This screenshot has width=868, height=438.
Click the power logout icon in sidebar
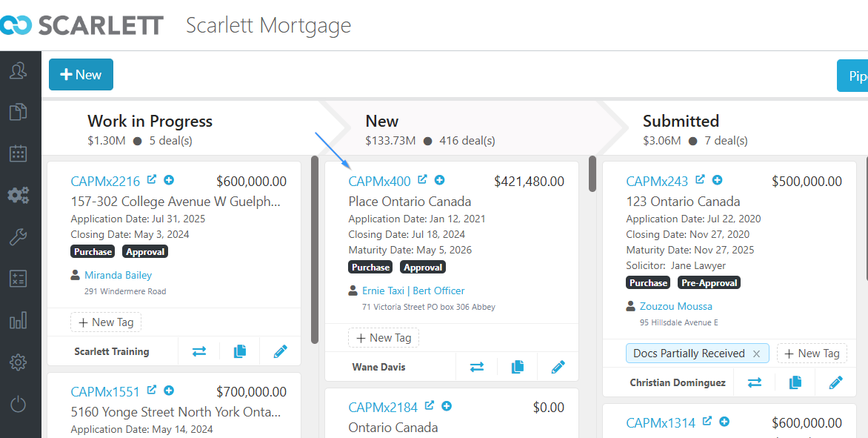pyautogui.click(x=19, y=404)
